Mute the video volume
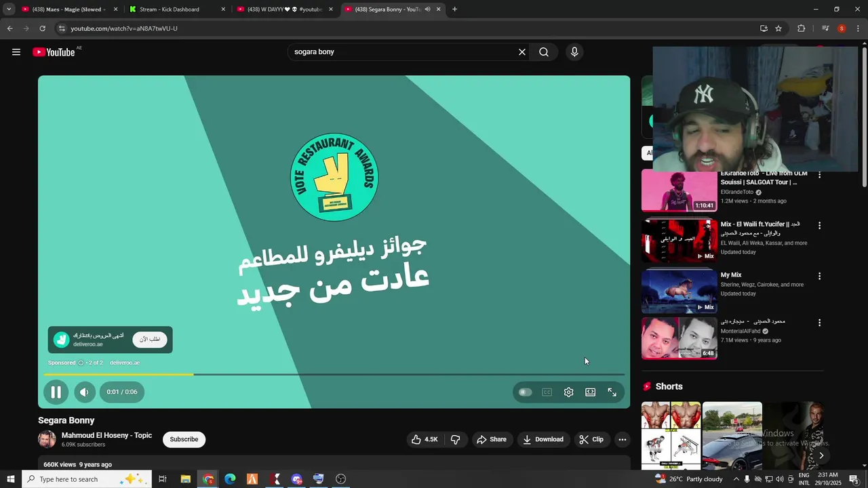 point(84,392)
